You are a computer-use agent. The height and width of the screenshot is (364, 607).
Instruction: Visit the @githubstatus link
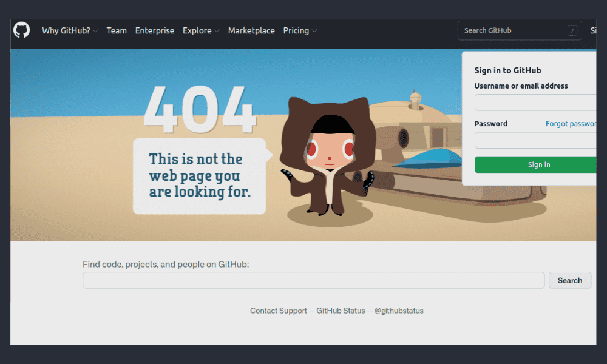coord(399,311)
